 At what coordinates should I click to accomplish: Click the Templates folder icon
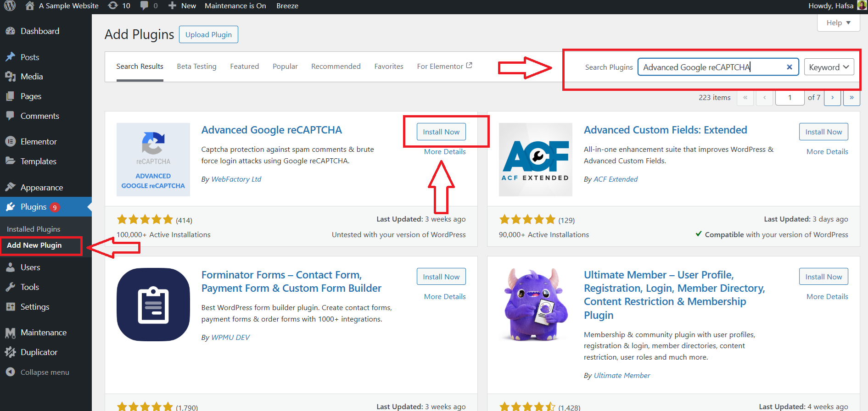click(x=10, y=161)
